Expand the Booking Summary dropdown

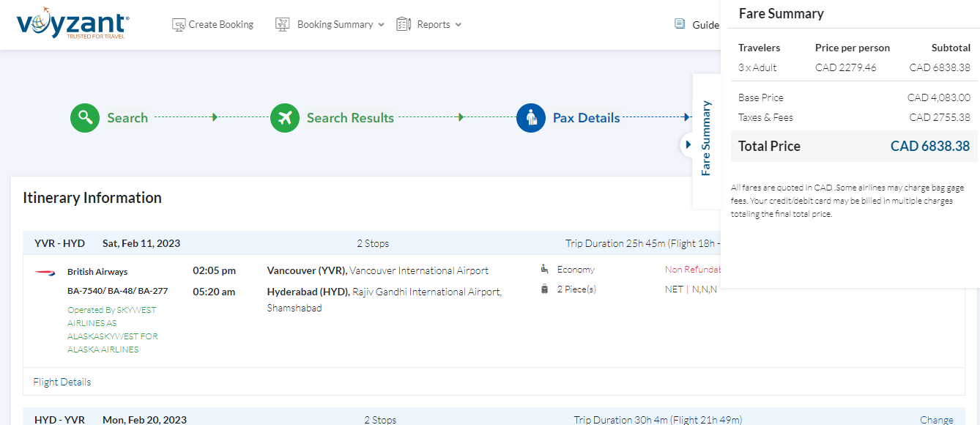[380, 25]
